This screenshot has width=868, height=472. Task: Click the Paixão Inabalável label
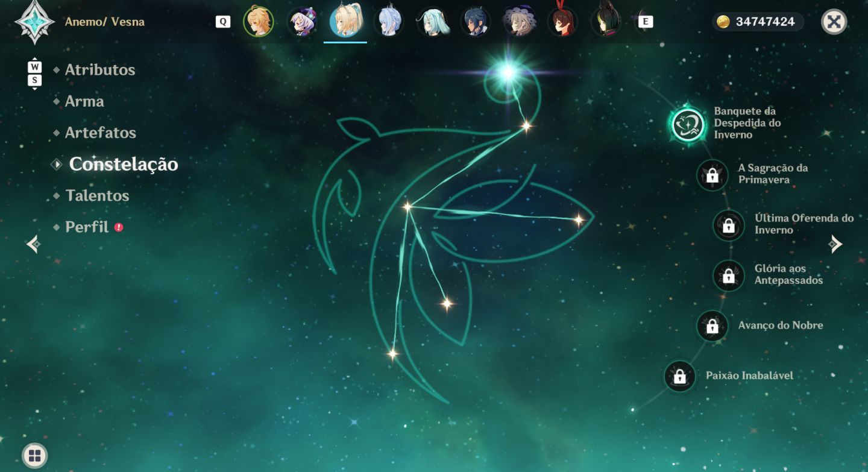coord(749,376)
